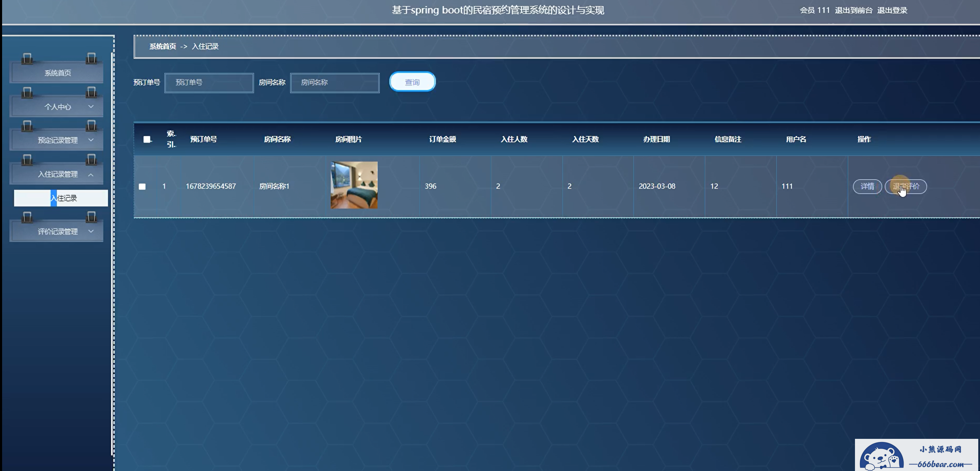Click the 查询 search button
Screen dimensions: 980x471
412,82
